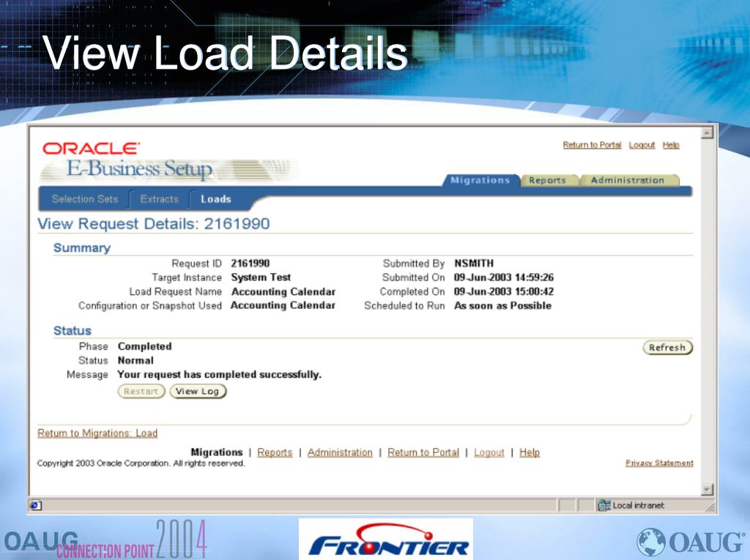Click the Local intranet zone icon

tap(604, 505)
